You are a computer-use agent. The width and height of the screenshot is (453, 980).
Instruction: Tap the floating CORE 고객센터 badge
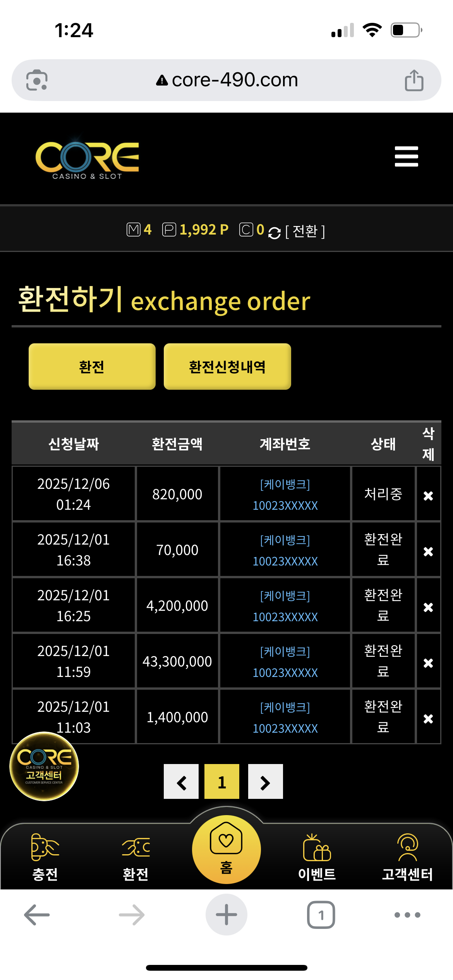coord(44,766)
